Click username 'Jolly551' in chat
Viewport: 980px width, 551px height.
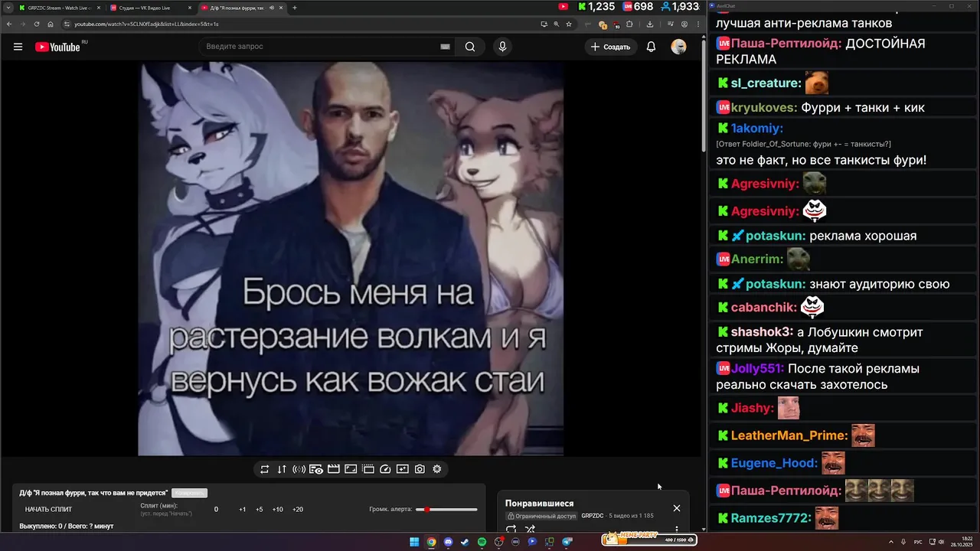[x=757, y=368]
